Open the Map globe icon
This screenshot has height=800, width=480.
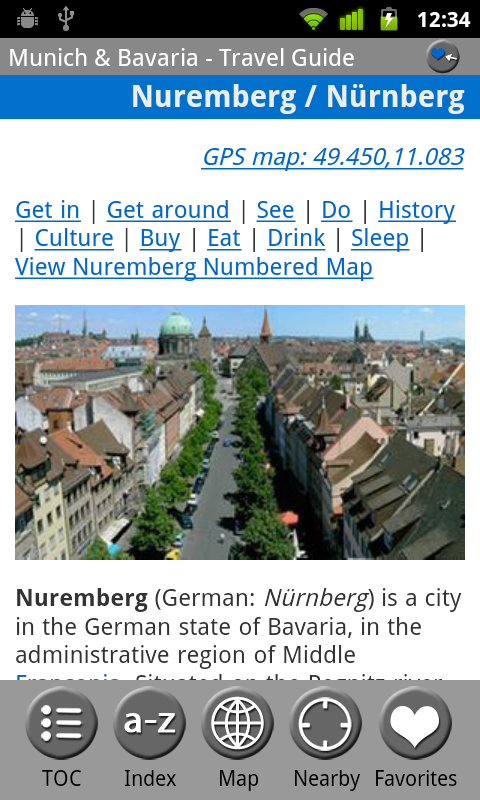click(238, 722)
